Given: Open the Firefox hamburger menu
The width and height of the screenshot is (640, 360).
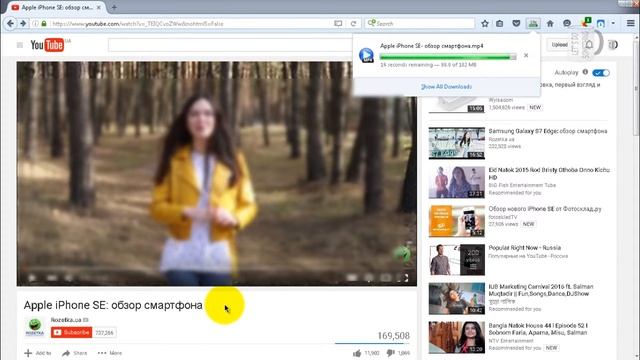Looking at the screenshot, I should [x=631, y=23].
